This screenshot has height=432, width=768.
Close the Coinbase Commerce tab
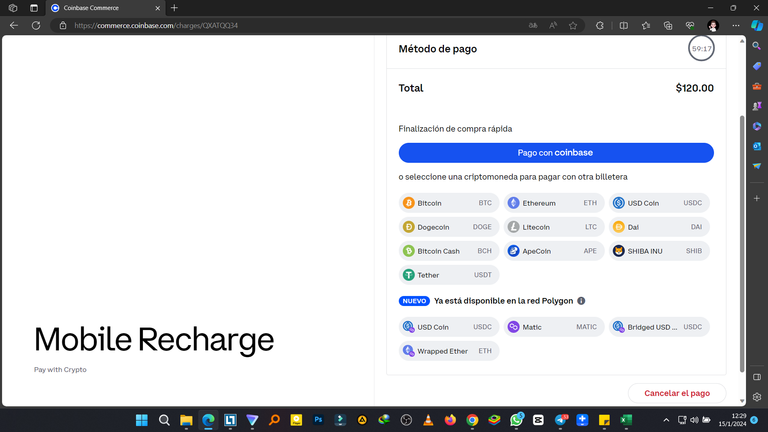tap(157, 8)
